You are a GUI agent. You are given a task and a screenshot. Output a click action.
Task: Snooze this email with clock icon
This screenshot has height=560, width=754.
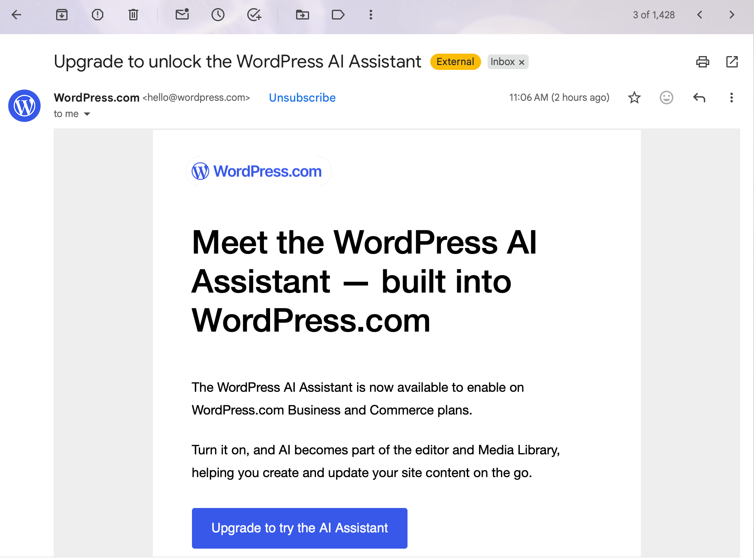(218, 15)
